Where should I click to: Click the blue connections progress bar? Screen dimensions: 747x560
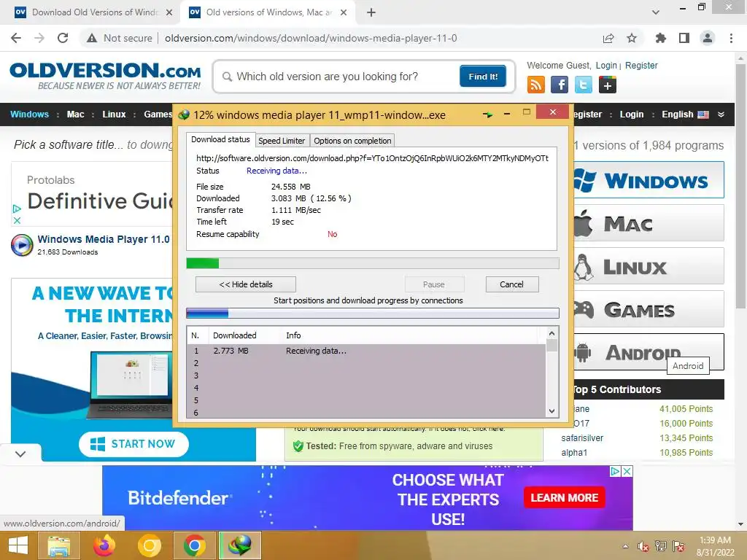[x=373, y=313]
